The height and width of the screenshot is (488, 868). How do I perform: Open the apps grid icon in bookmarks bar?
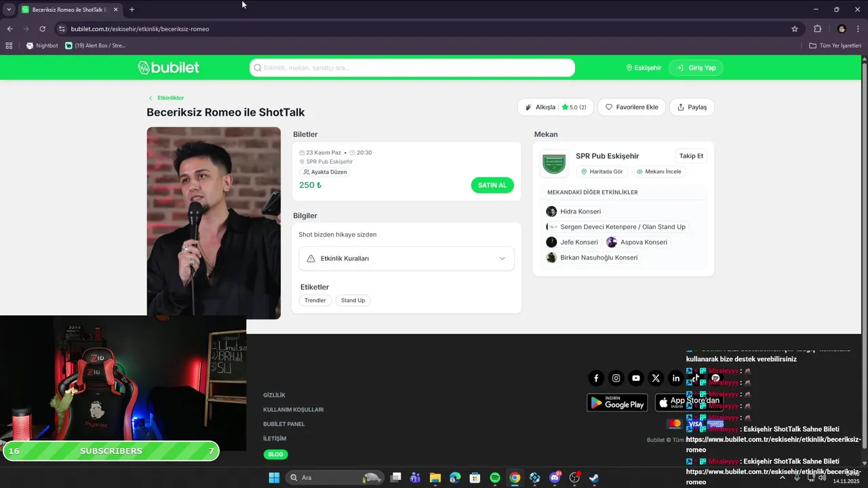coord(9,45)
